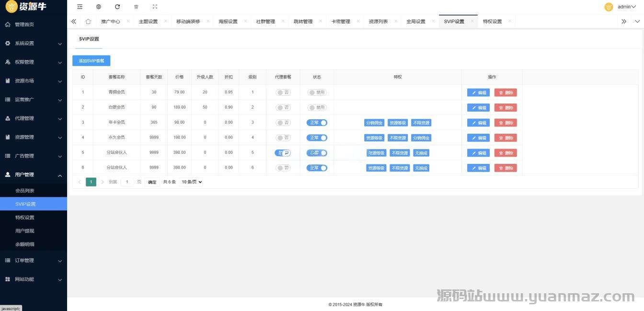This screenshot has height=311, width=644.
Task: Toggle status switch for 青铜会员
Action: tap(317, 92)
